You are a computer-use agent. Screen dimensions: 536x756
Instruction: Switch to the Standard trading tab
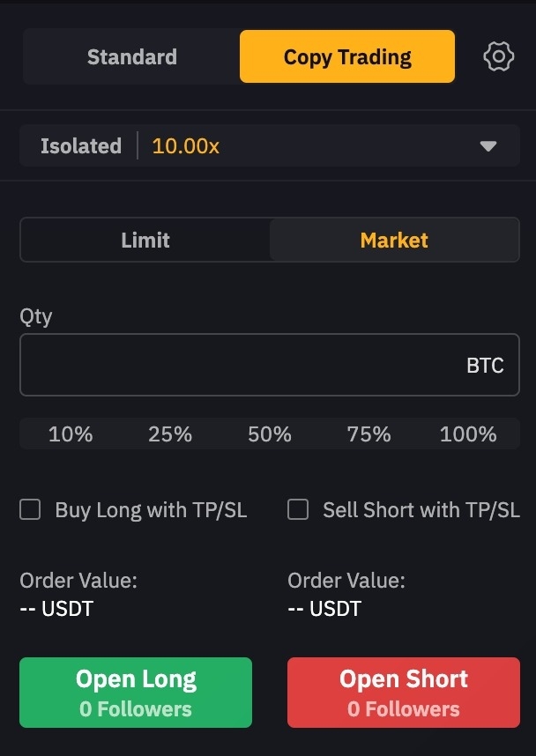[130, 56]
